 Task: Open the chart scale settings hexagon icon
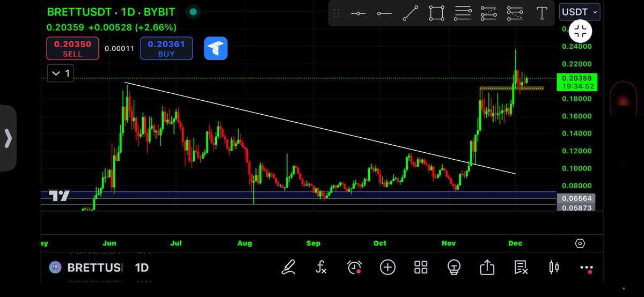[580, 243]
